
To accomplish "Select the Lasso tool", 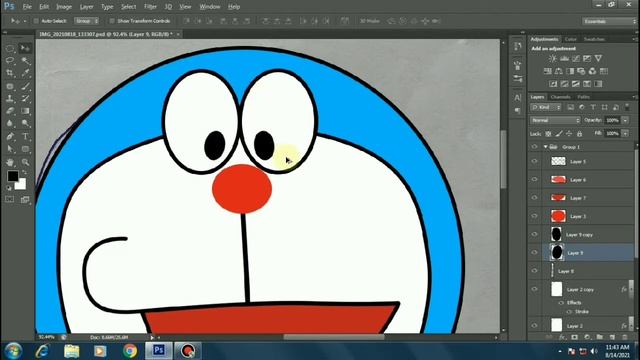I will [x=10, y=61].
